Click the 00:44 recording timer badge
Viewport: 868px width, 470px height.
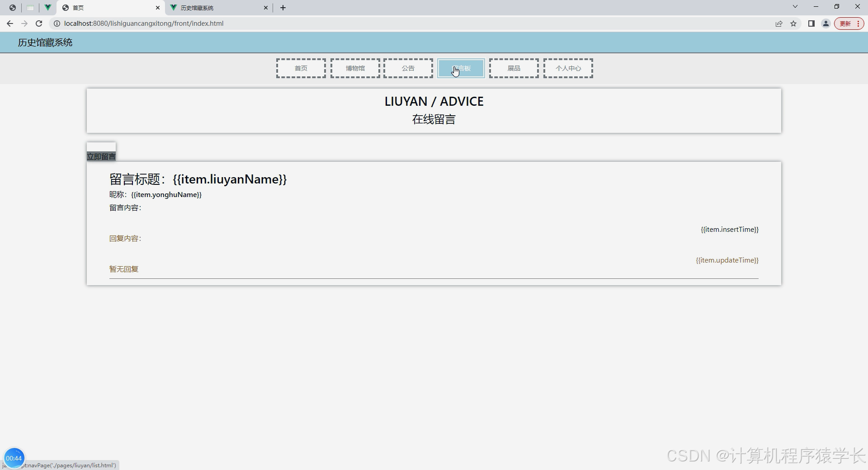point(14,458)
